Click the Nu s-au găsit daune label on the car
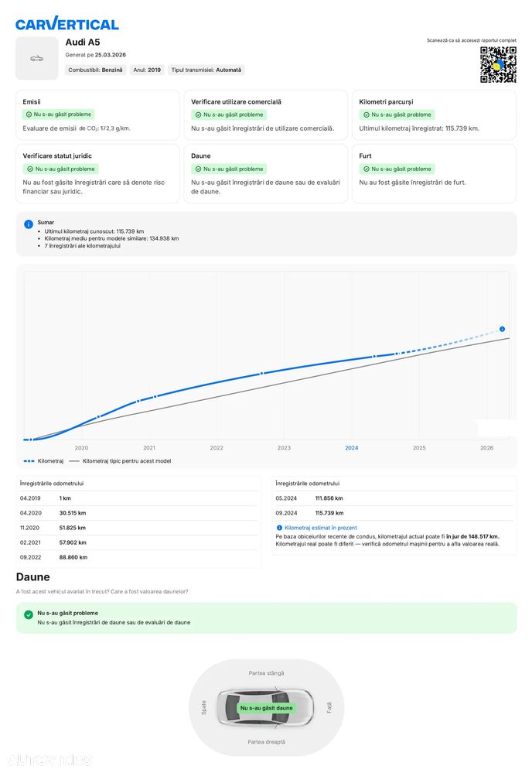The width and height of the screenshot is (532, 773). click(266, 708)
